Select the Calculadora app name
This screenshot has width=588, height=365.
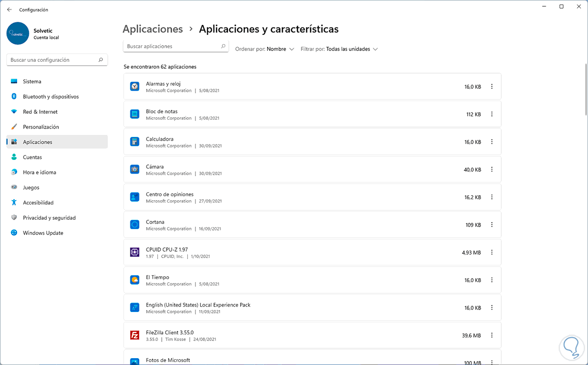point(160,139)
